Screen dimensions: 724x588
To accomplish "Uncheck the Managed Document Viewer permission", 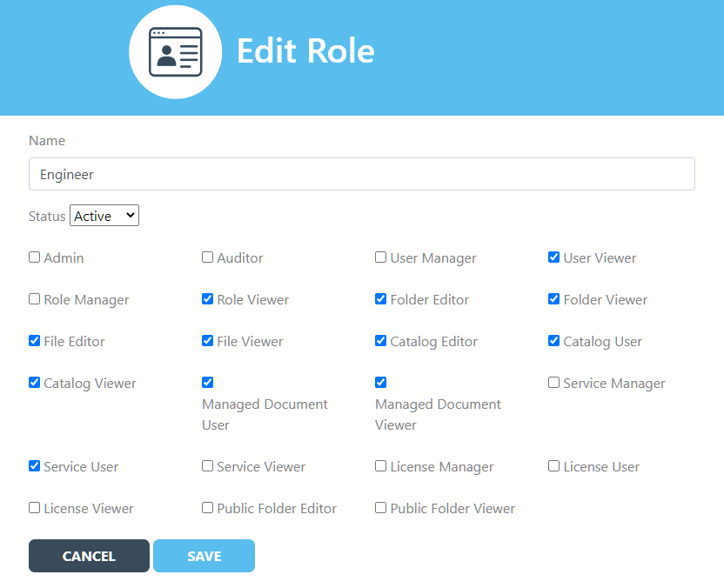I will (380, 382).
